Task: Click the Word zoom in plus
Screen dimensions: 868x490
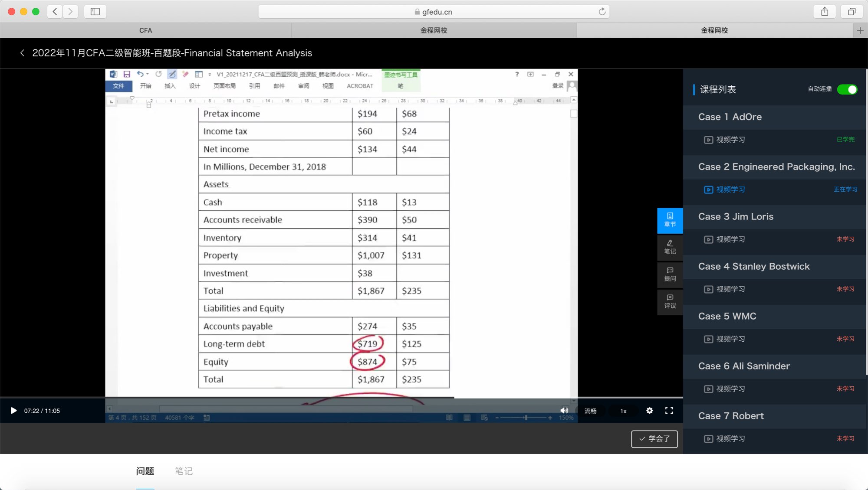Action: [x=550, y=418]
